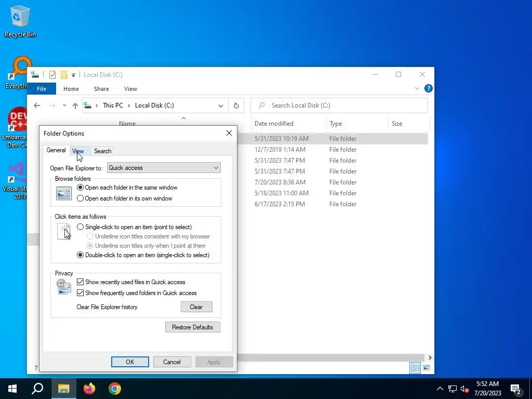Select Open each folder in its own window
The width and height of the screenshot is (532, 399).
(125, 198)
